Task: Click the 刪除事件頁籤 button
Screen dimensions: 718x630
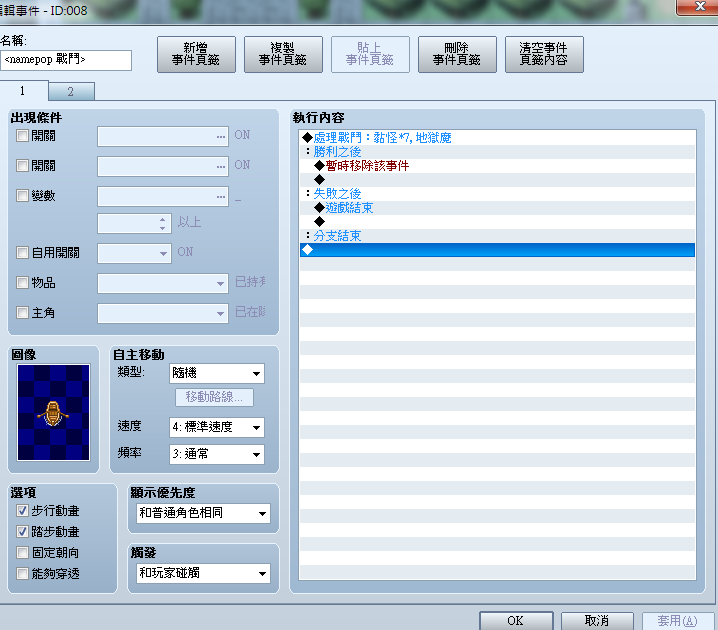Action: coord(457,54)
